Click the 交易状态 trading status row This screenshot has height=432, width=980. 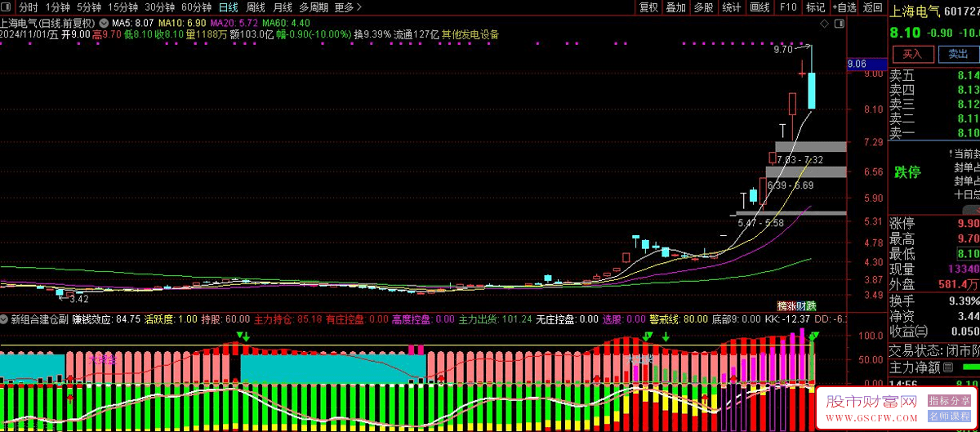[x=934, y=351]
